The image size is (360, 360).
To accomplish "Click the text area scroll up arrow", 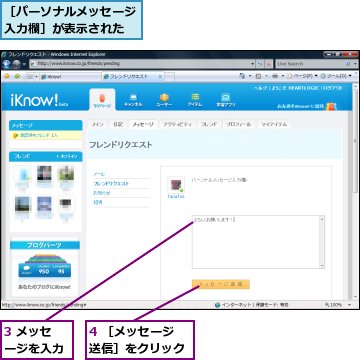I will coord(322,219).
